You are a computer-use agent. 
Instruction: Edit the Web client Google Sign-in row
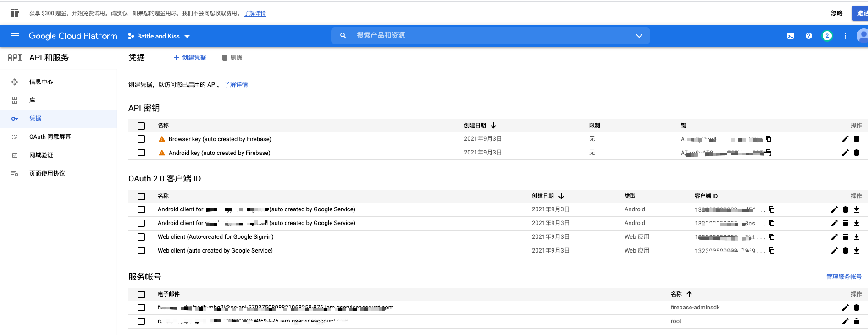(835, 237)
